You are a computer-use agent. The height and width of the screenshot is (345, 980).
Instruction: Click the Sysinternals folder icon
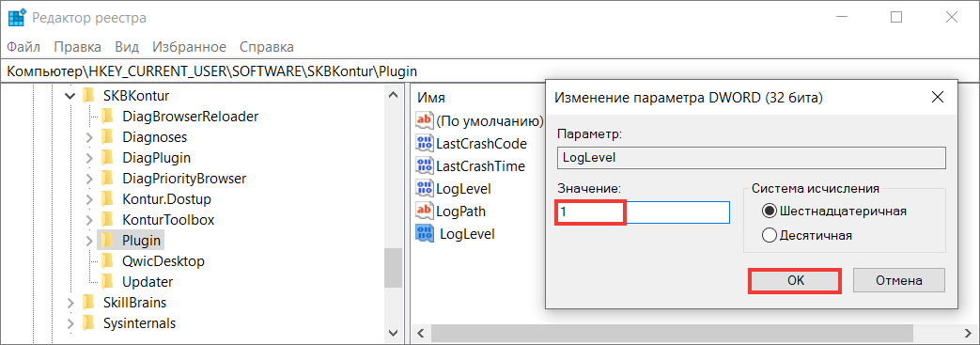[x=88, y=323]
